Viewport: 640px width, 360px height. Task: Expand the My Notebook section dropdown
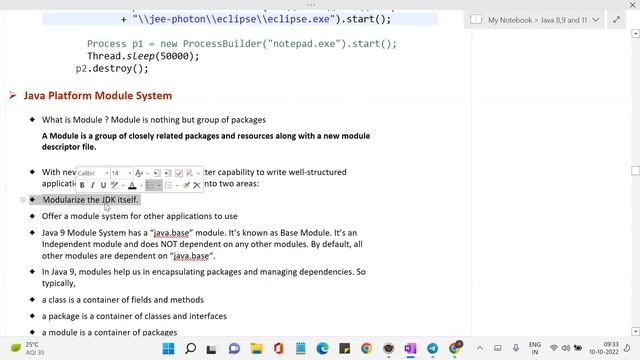(x=596, y=20)
